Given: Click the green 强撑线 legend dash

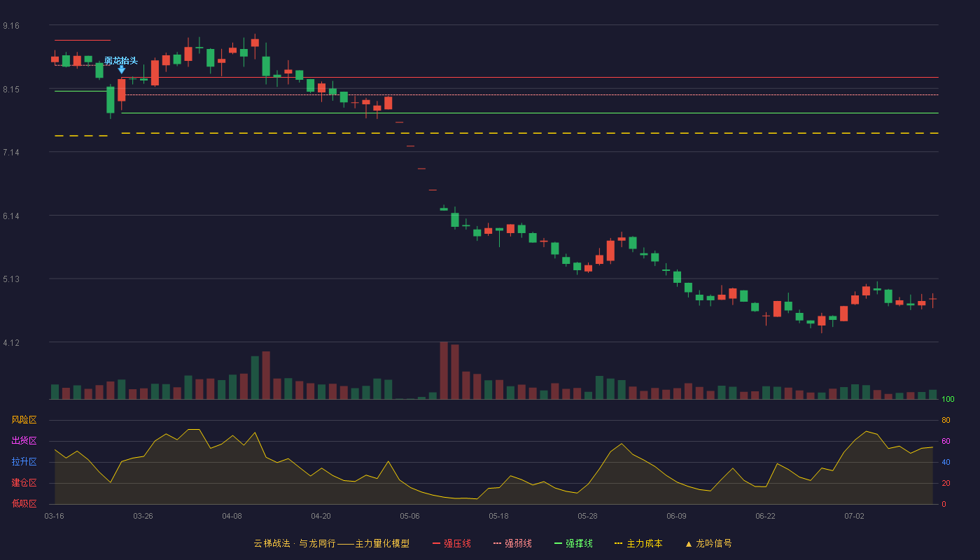Looking at the screenshot, I should pyautogui.click(x=558, y=544).
